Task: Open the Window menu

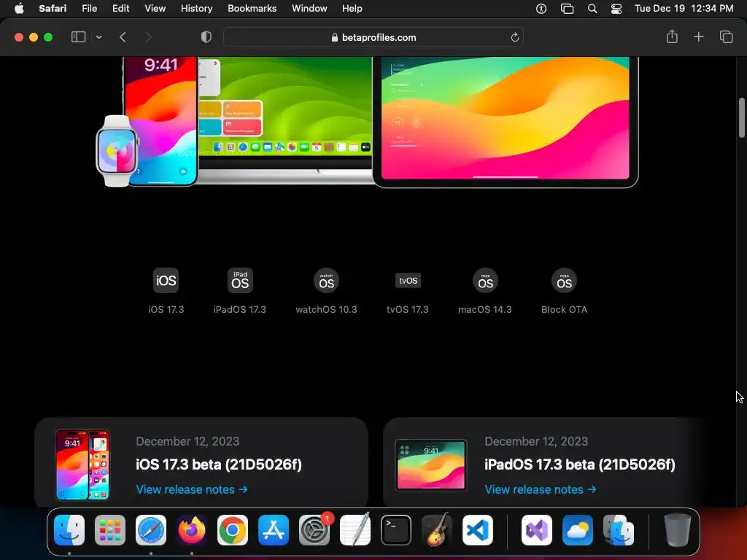Action: tap(309, 9)
